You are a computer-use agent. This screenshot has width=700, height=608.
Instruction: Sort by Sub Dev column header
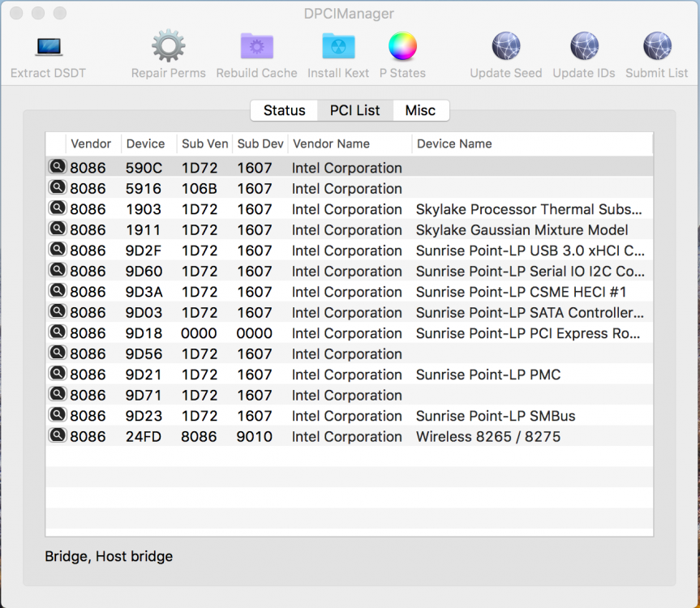click(x=260, y=143)
